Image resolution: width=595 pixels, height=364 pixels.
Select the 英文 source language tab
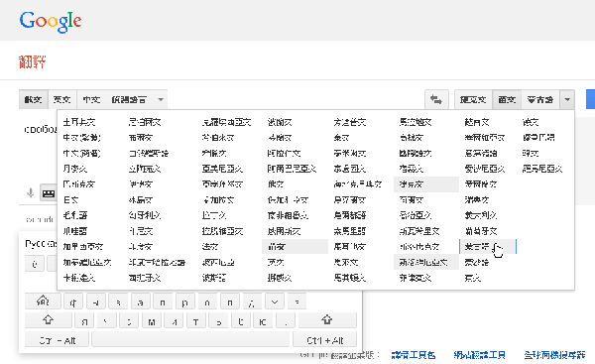click(x=62, y=100)
